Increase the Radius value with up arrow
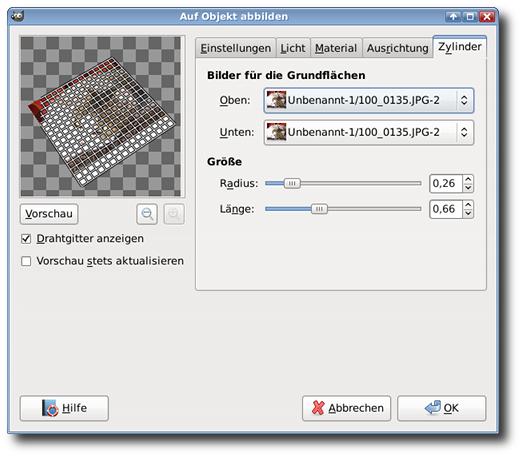Viewport: 522px width, 457px height. [468, 179]
